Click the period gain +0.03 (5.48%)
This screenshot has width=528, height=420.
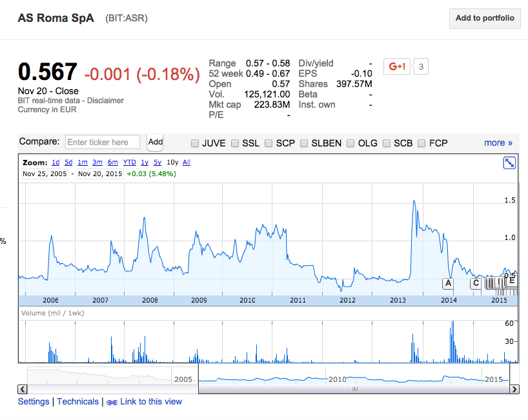152,174
